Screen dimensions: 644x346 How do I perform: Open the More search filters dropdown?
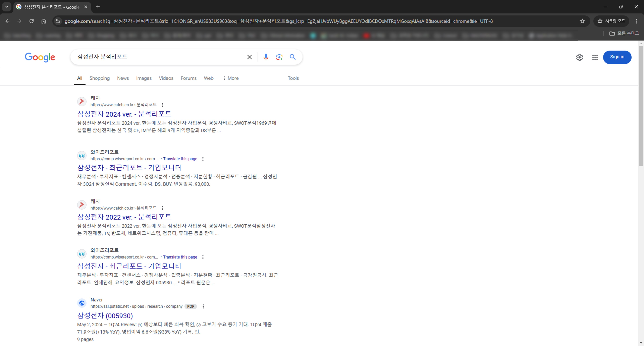[x=231, y=78]
